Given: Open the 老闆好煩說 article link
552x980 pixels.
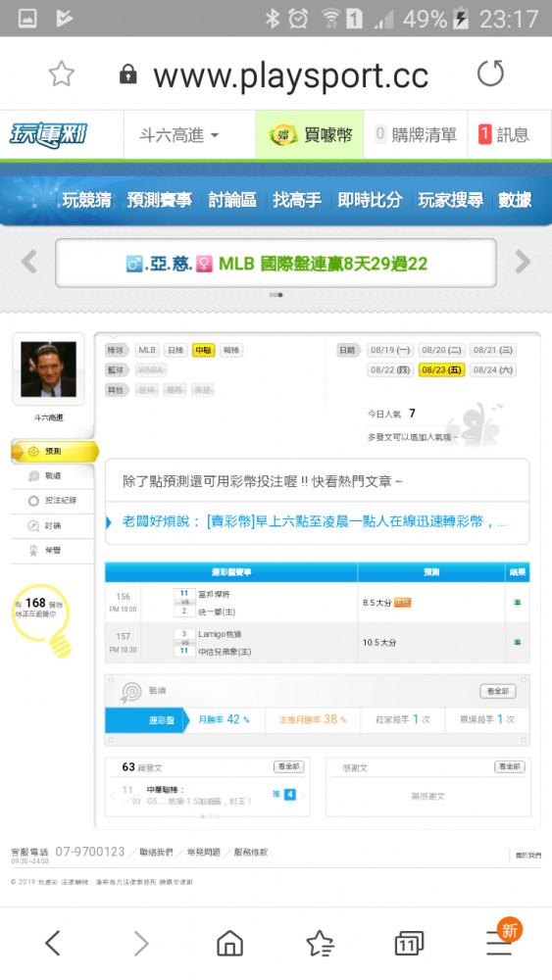Looking at the screenshot, I should point(314,521).
